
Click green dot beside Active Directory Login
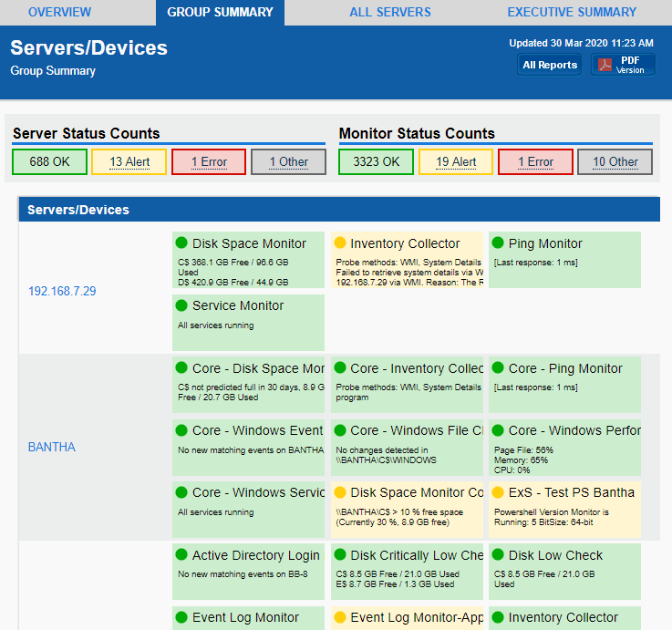181,555
